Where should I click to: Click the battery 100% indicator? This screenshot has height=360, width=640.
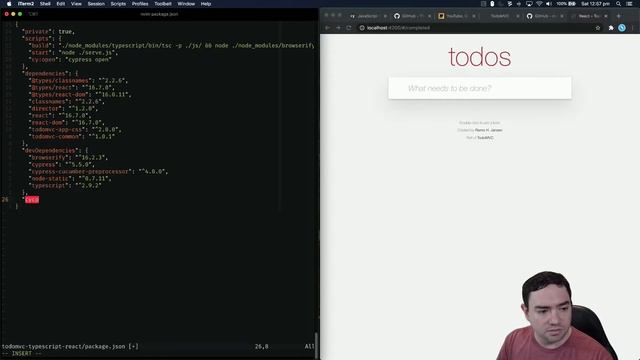pyautogui.click(x=566, y=4)
